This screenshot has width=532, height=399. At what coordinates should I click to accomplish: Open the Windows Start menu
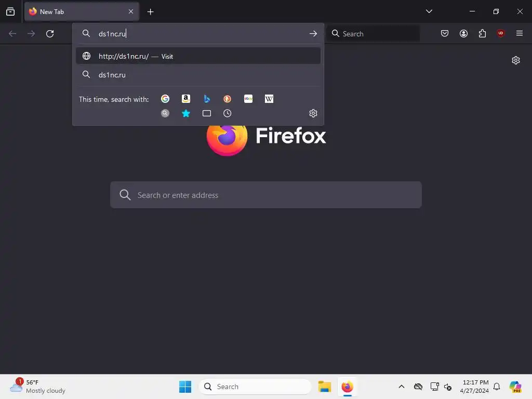(185, 387)
